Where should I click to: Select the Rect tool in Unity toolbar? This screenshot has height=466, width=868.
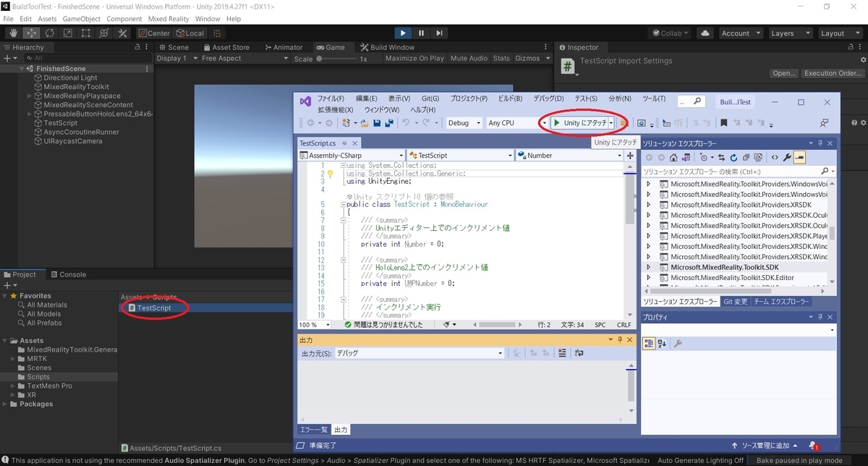(x=86, y=33)
